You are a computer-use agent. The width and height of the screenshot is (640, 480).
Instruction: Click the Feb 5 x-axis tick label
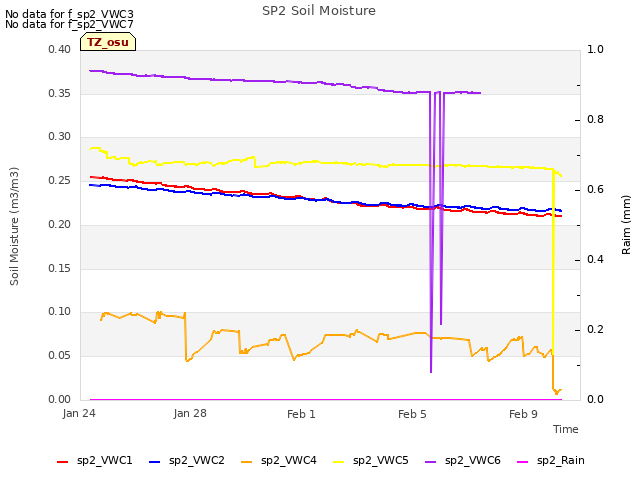pyautogui.click(x=412, y=414)
